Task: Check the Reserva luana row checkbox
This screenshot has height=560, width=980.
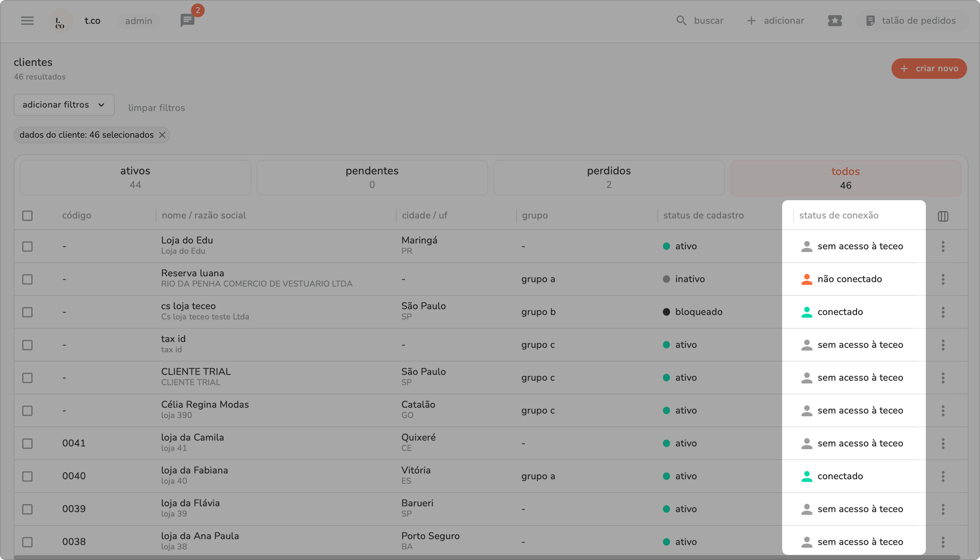Action: click(x=28, y=279)
